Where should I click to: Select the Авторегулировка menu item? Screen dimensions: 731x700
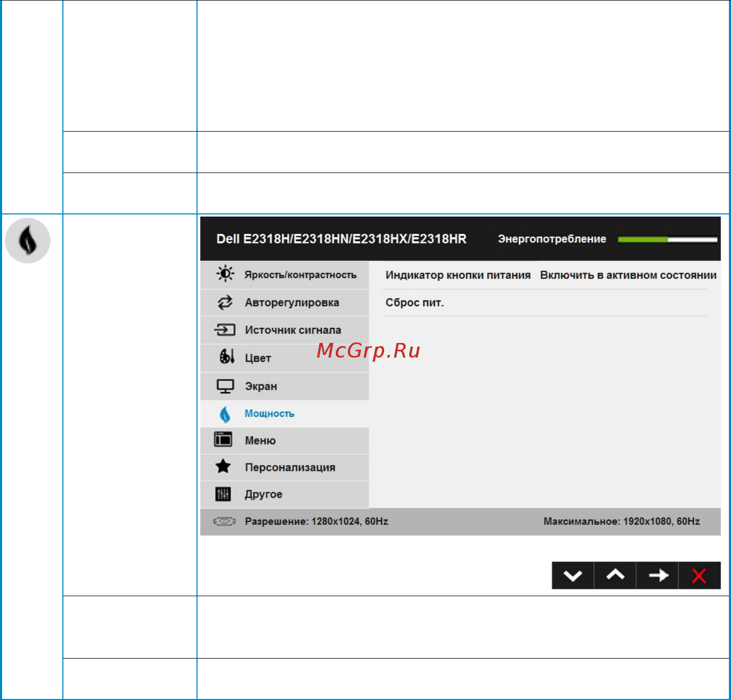pos(285,303)
